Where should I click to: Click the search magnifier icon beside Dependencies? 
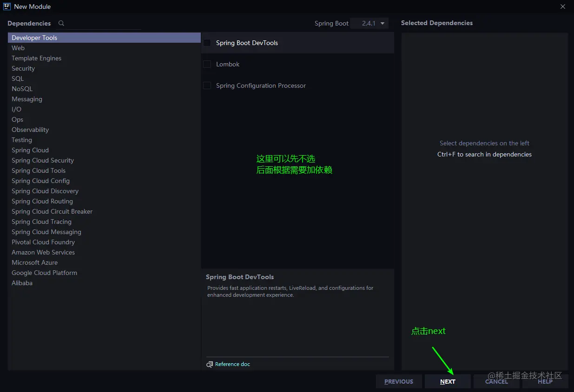(x=61, y=23)
